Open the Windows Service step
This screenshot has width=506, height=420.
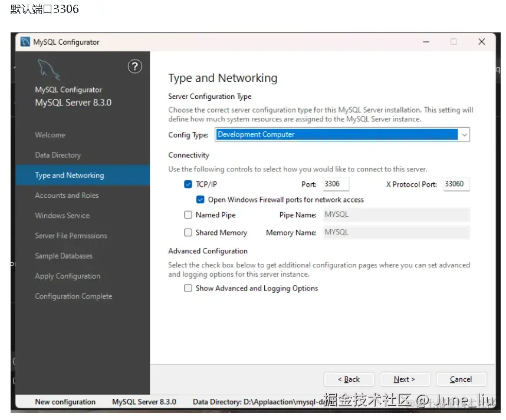63,216
